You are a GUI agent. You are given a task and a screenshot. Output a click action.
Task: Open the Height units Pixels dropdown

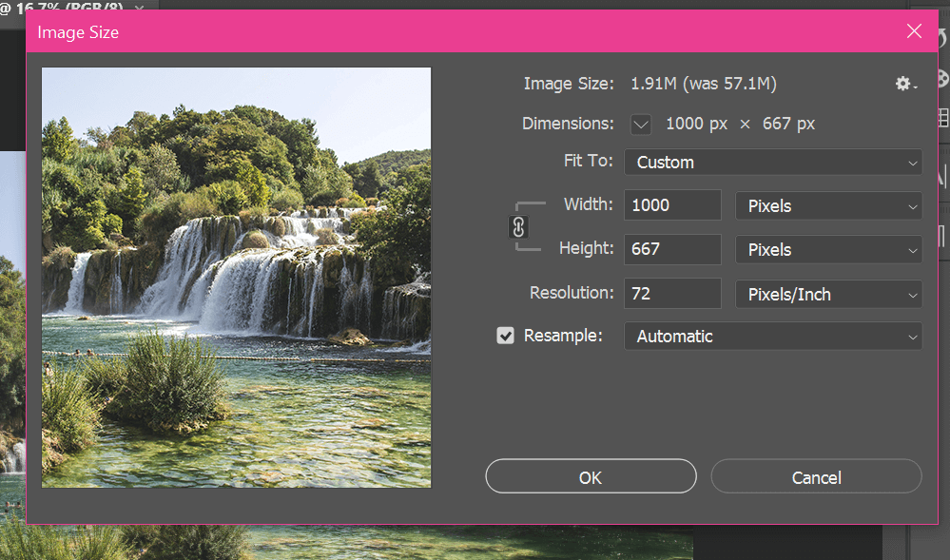click(x=828, y=250)
